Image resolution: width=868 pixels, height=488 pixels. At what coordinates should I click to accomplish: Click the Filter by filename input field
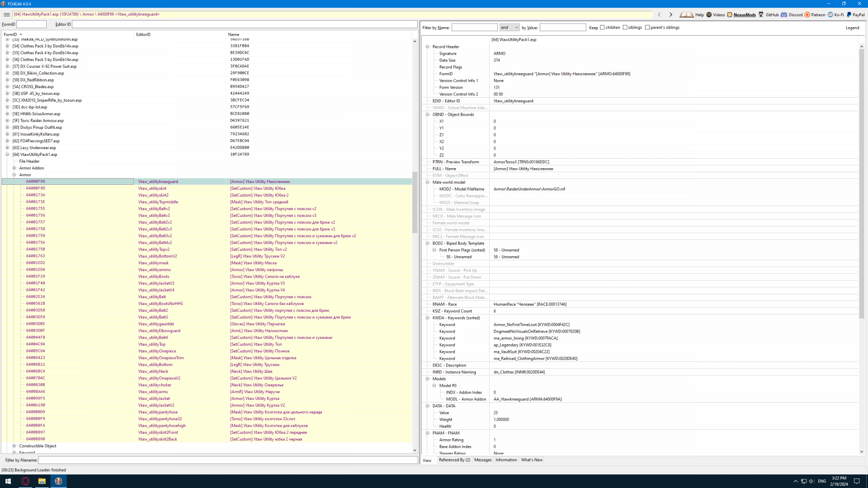click(228, 460)
